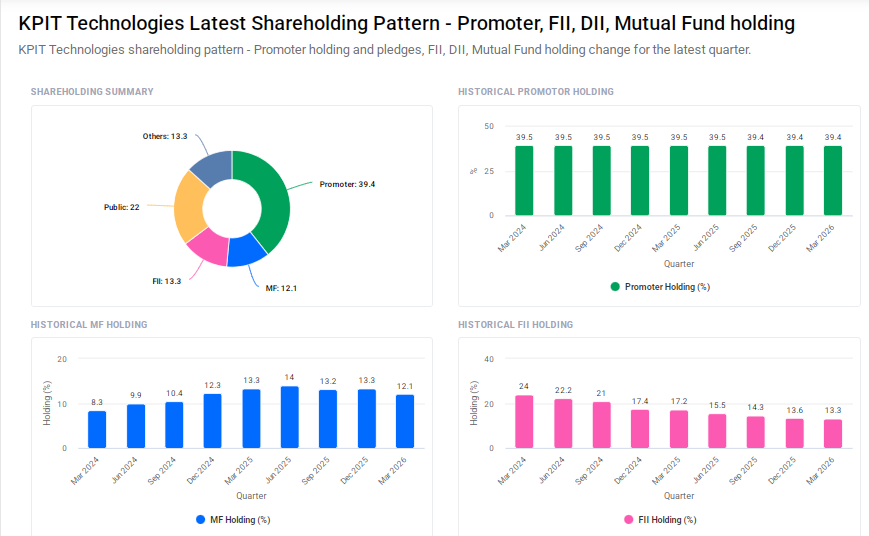
Task: Click the 'MF: 12.1' donut label
Action: [x=281, y=288]
